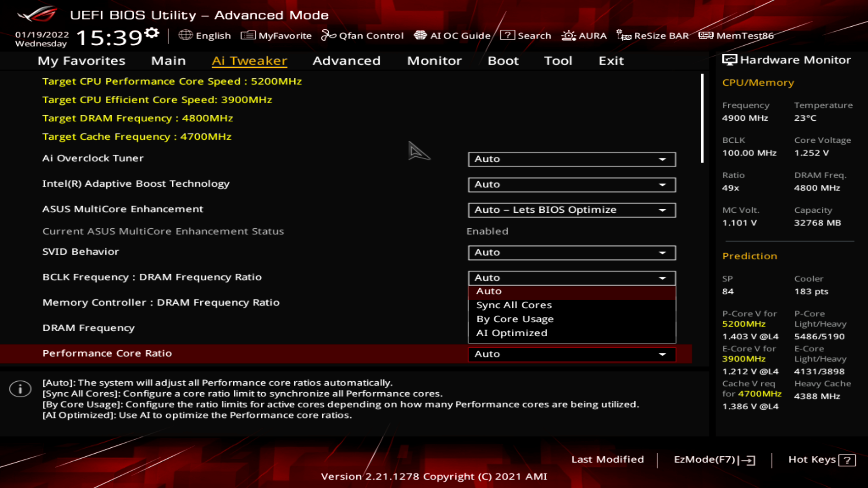Open the Hot Keys reference
The height and width of the screenshot is (488, 868).
821,460
